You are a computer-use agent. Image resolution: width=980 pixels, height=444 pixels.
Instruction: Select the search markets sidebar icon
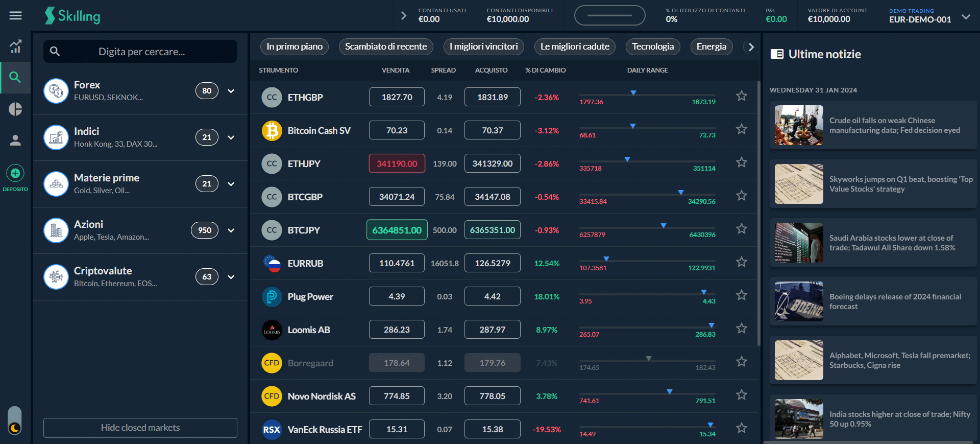tap(15, 77)
